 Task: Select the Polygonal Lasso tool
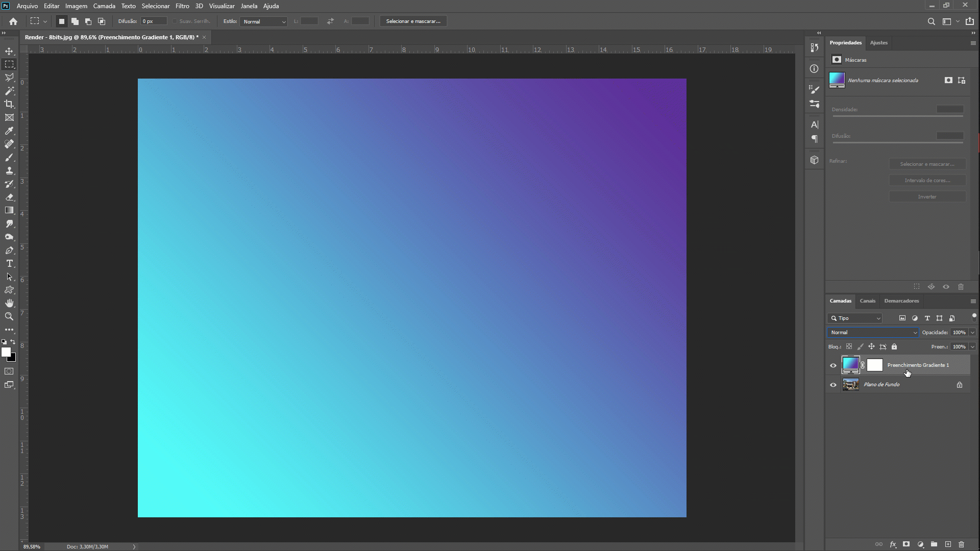pos(9,78)
